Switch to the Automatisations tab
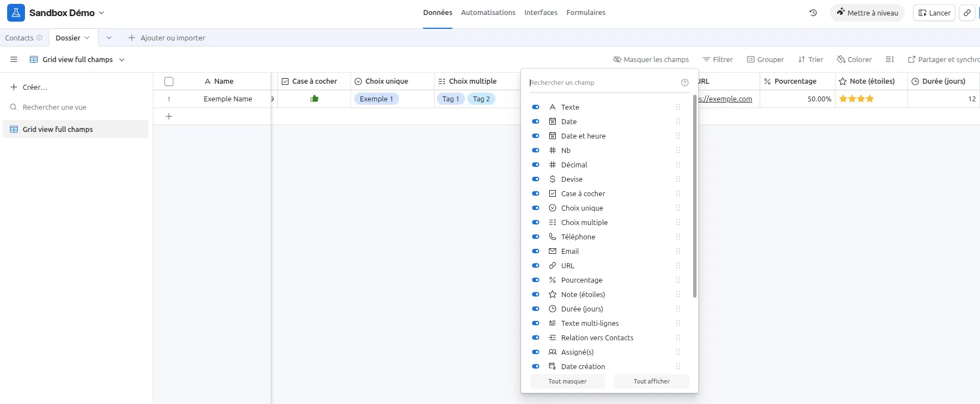 pyautogui.click(x=488, y=12)
